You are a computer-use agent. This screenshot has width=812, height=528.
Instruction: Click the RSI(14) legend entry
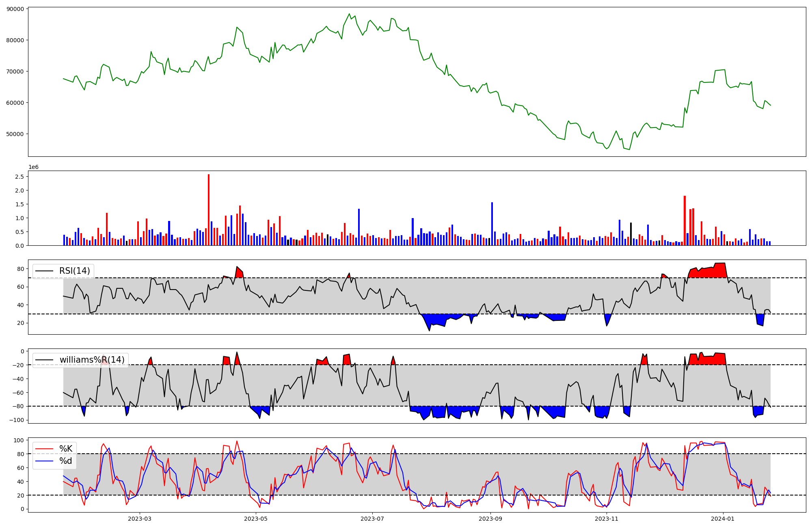coord(74,271)
